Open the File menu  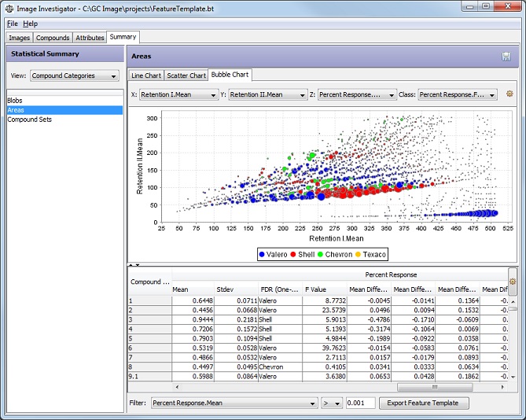pyautogui.click(x=13, y=24)
